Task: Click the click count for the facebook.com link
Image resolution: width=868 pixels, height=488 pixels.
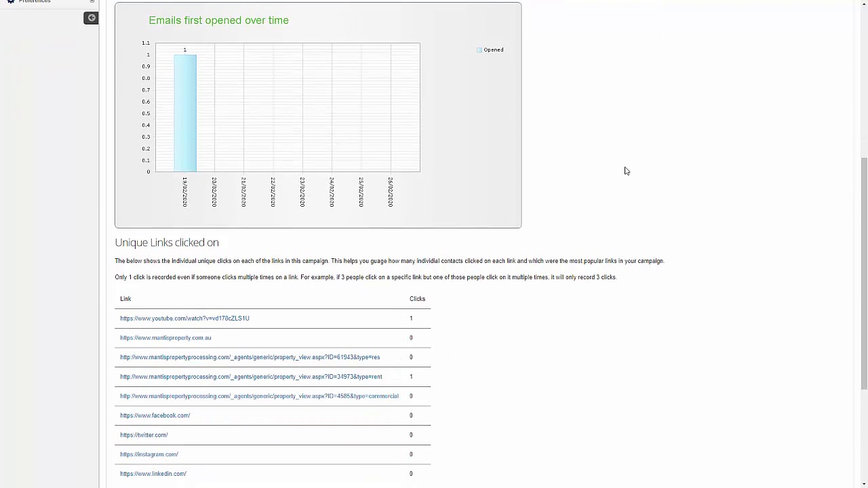Action: 411,415
